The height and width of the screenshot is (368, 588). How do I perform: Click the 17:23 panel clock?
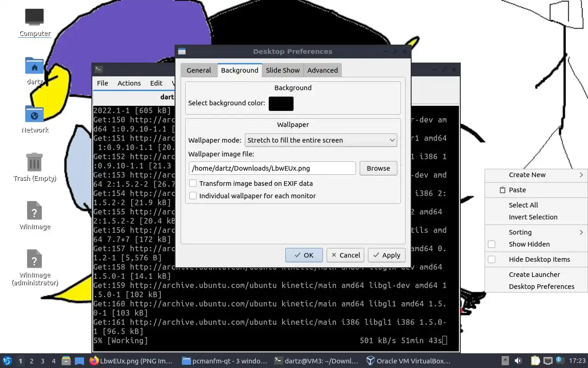pyautogui.click(x=577, y=361)
